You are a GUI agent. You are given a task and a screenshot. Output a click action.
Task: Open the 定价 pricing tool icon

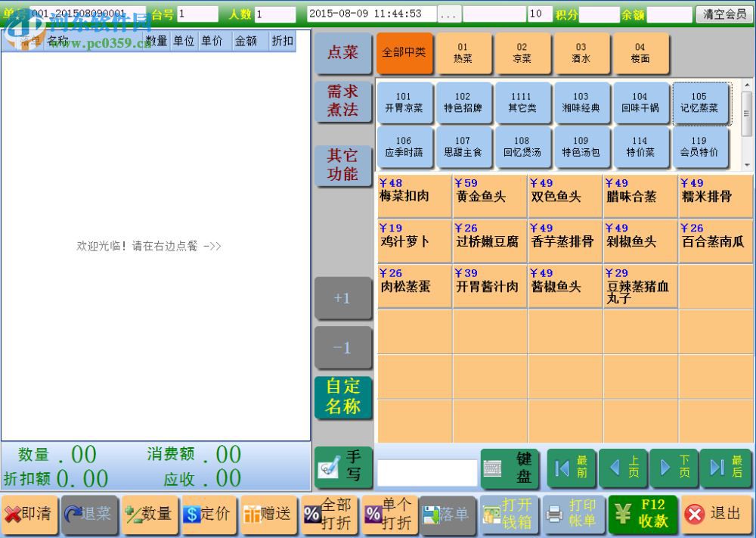click(x=209, y=515)
